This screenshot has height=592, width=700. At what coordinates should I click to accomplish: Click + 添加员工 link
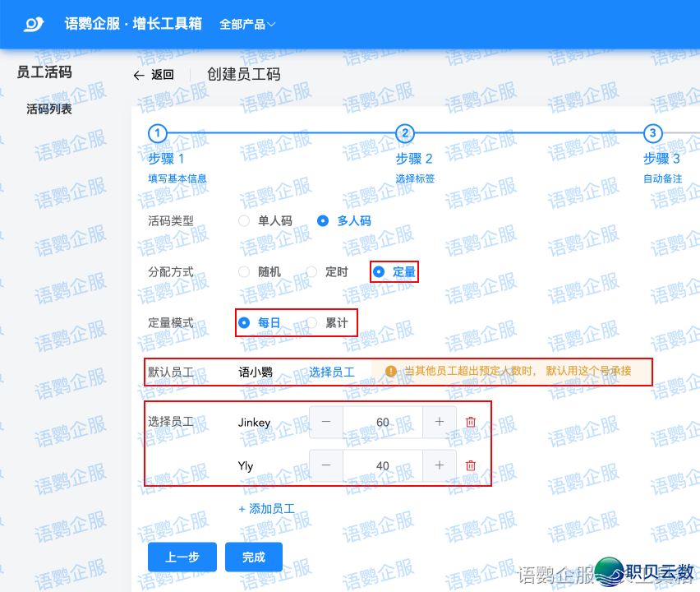point(266,509)
